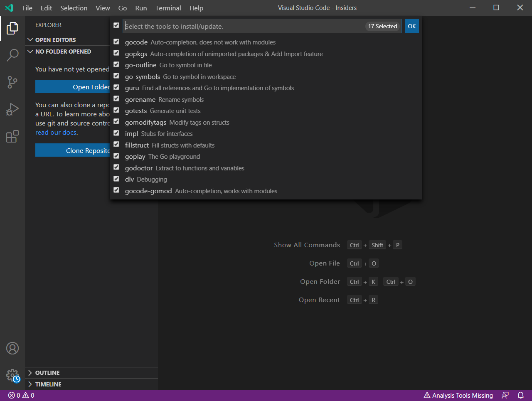
Task: Open the Search view icon
Action: (12, 55)
